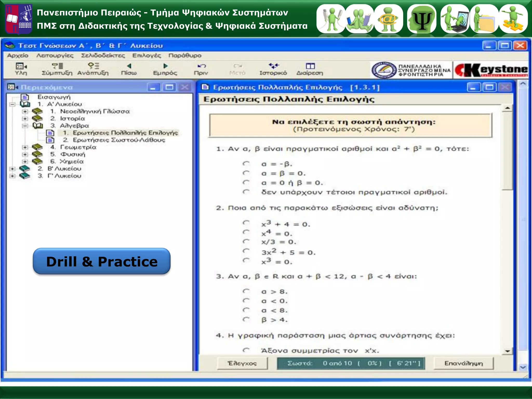Go forward with the Εμπρός arrow
This screenshot has width=532, height=399.
tap(165, 66)
